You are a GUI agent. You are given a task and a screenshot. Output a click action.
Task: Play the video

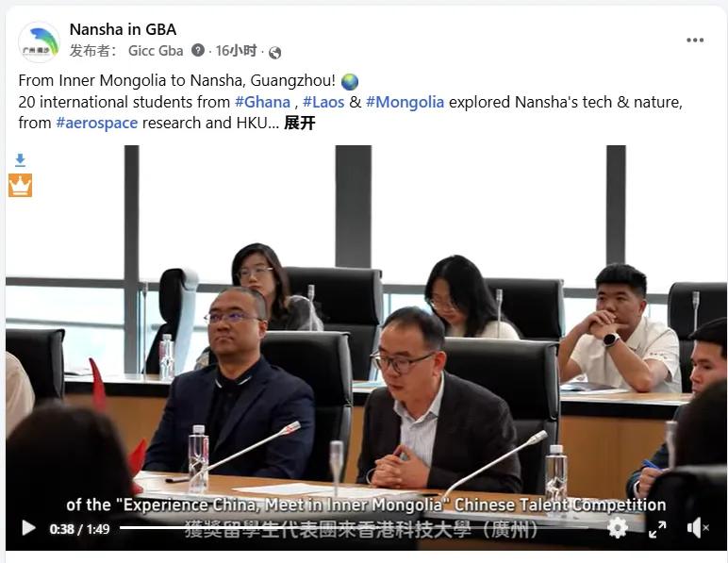[28, 528]
